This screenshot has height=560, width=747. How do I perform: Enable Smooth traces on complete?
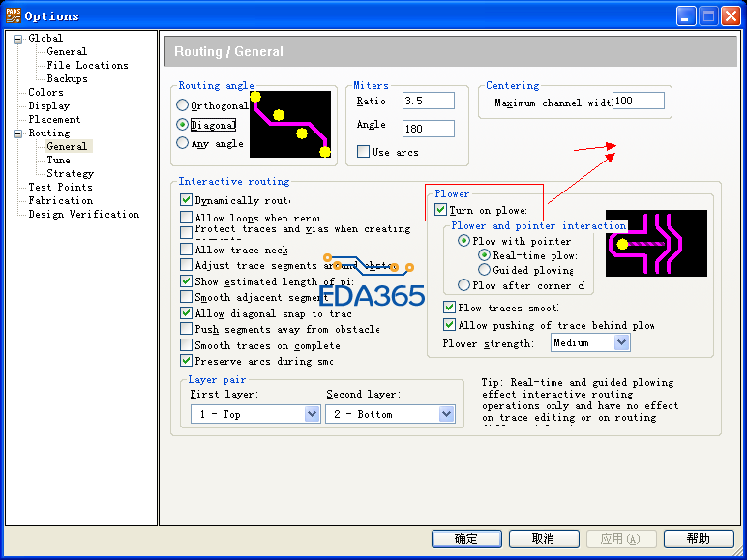coord(187,344)
